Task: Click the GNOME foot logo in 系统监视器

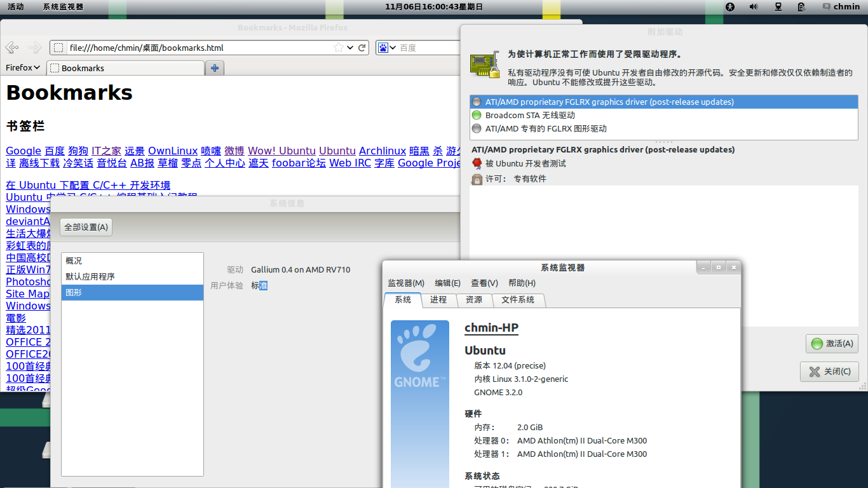Action: 419,356
